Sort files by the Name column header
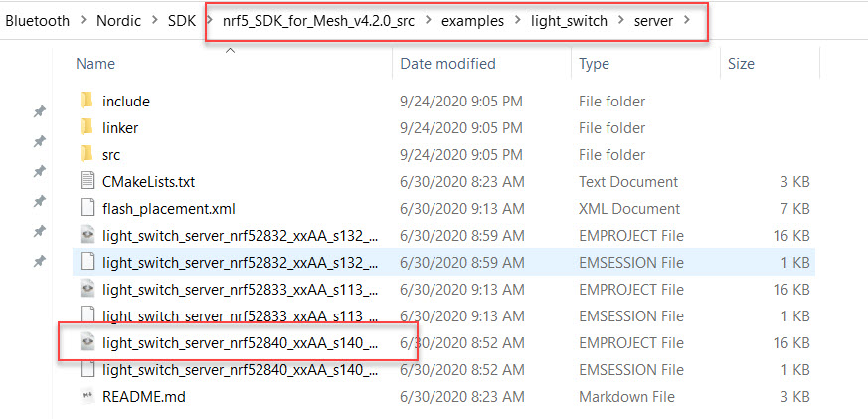Image resolution: width=868 pixels, height=419 pixels. (95, 64)
